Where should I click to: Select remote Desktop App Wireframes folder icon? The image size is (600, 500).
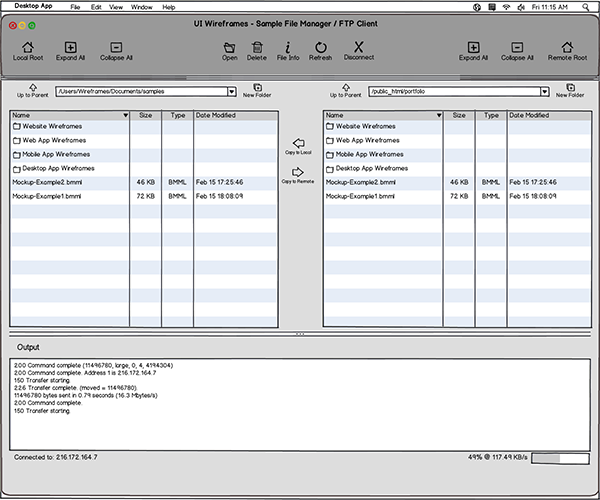(330, 169)
